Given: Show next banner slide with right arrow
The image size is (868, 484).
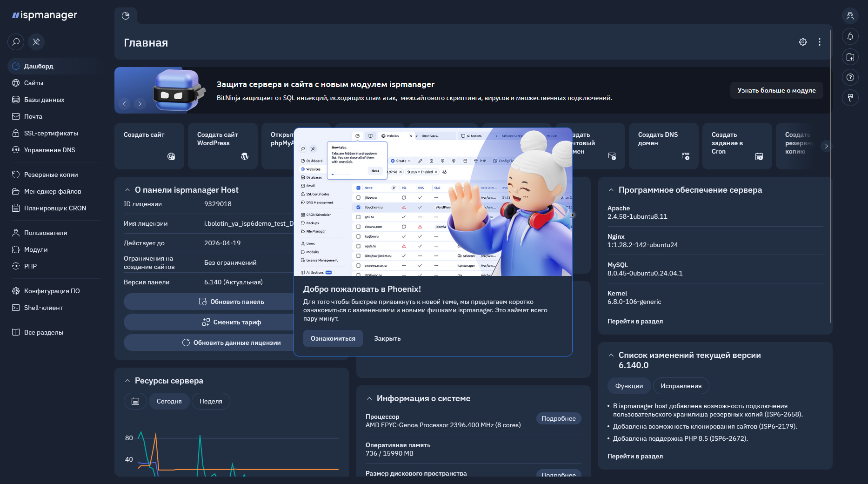Looking at the screenshot, I should 140,104.
